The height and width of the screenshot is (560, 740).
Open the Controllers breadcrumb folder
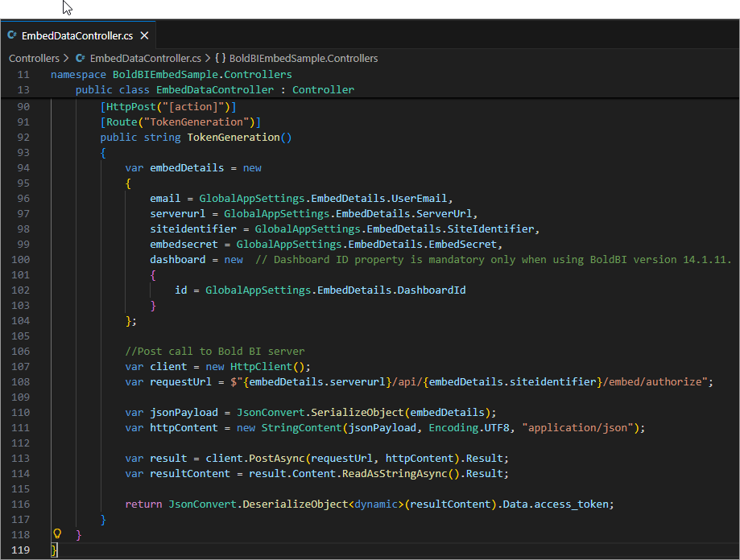point(34,58)
